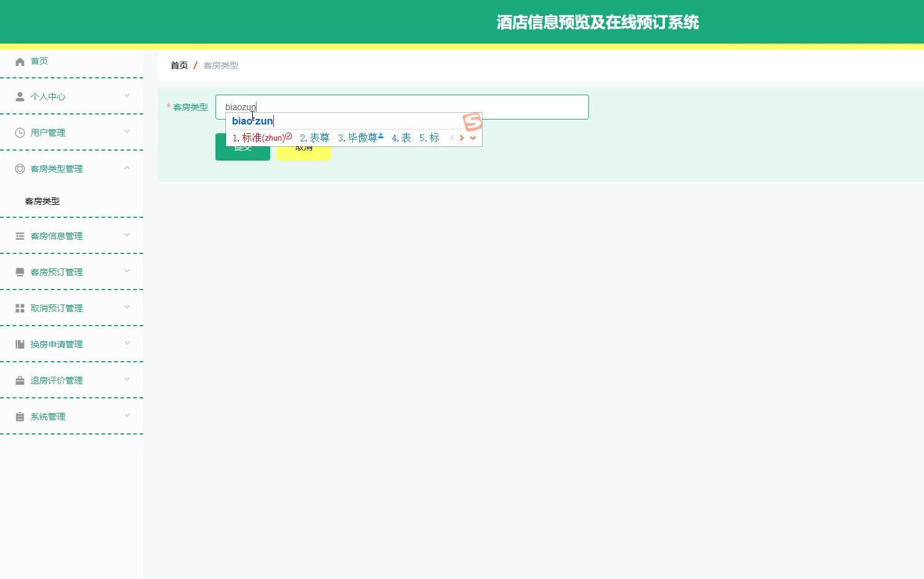
Task: Click 首页 breadcrumb link
Action: (x=179, y=65)
